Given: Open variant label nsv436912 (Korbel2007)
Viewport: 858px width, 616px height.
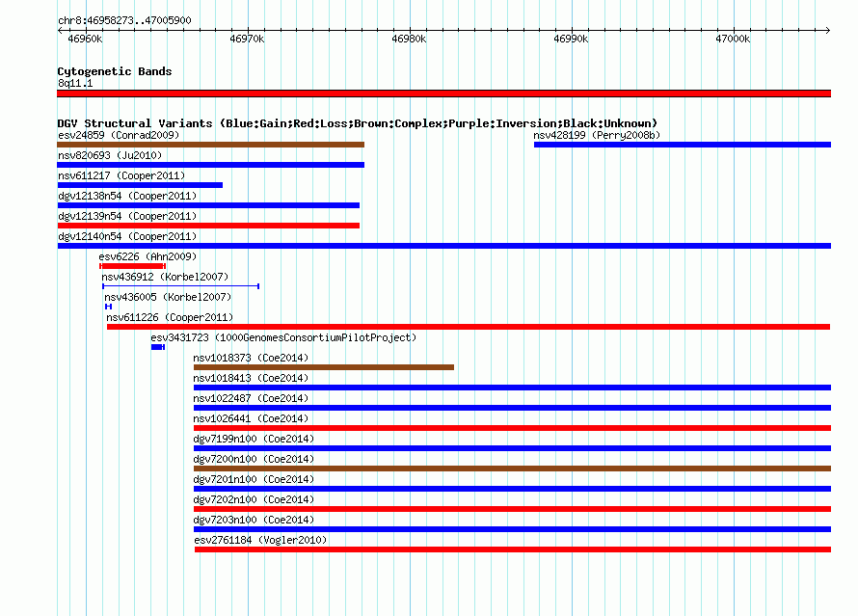Looking at the screenshot, I should (165, 277).
